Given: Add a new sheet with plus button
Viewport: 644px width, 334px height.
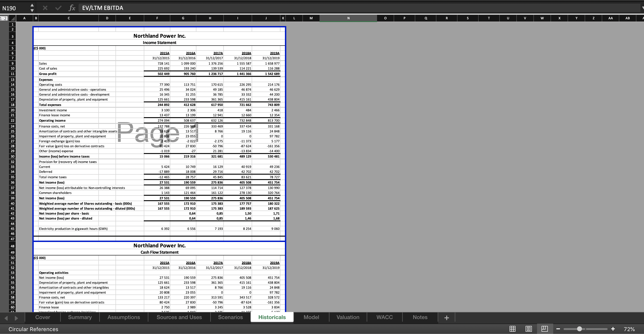Looking at the screenshot, I should (446, 318).
